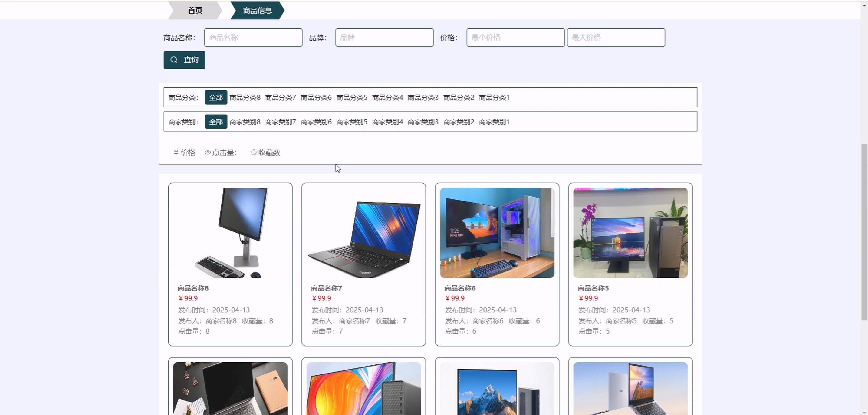868x415 pixels.
Task: Open 商品名称6 gaming desktop image
Action: coord(497,233)
